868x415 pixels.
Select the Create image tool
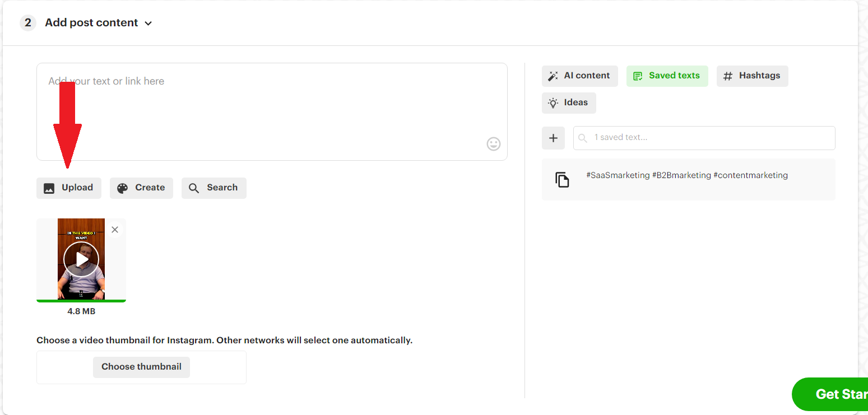[x=141, y=188]
